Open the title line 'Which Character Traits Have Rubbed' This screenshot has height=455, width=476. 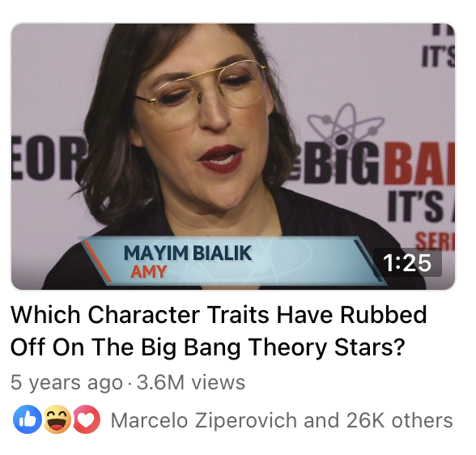[x=219, y=314]
